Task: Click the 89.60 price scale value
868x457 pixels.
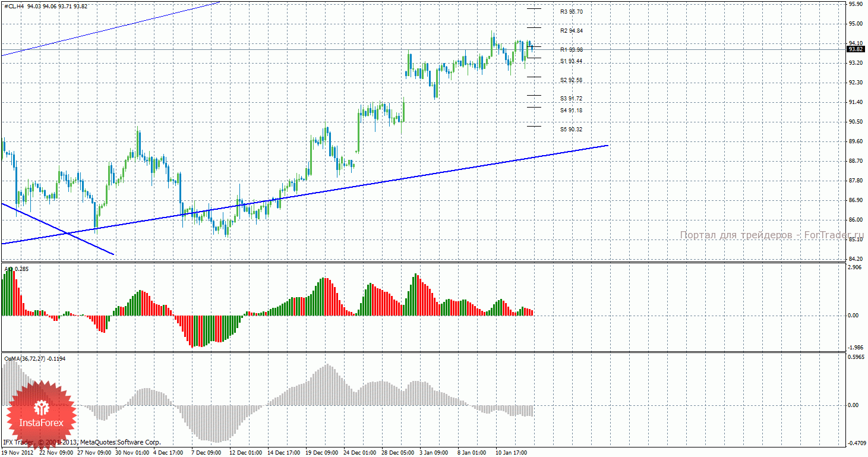Action: pos(856,141)
